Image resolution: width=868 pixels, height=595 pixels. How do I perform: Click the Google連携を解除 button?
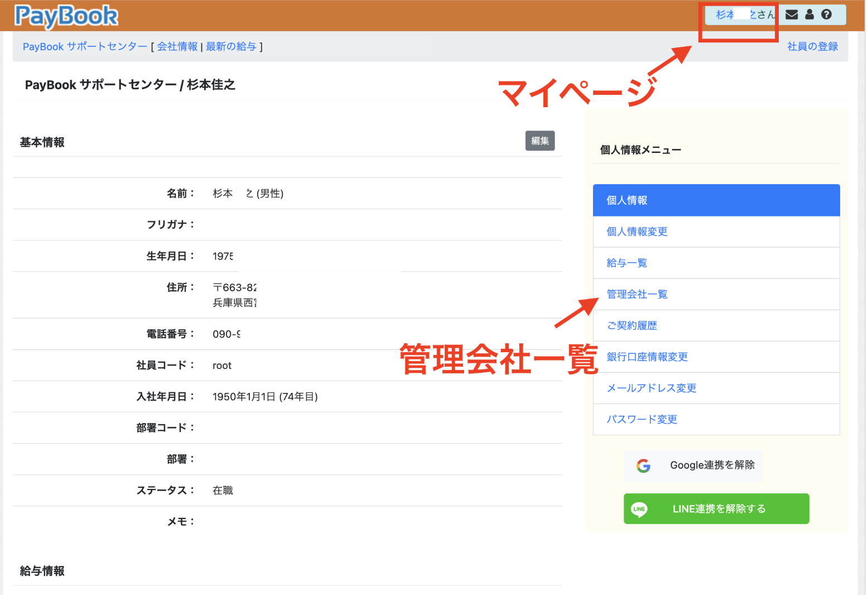693,466
